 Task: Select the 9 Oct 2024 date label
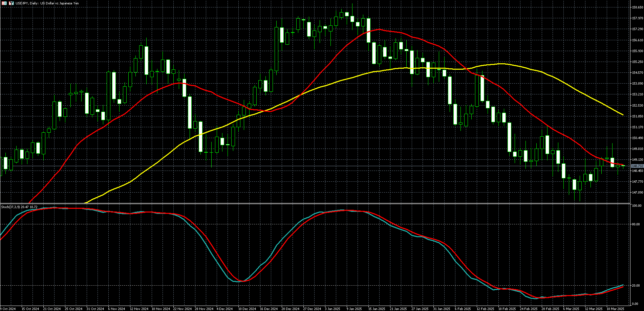click(x=8, y=309)
